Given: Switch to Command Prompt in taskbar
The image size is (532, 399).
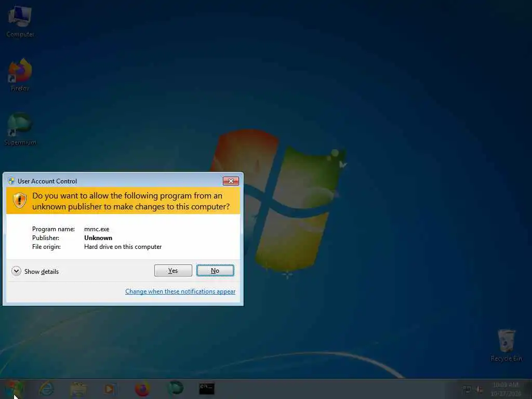Looking at the screenshot, I should point(207,389).
